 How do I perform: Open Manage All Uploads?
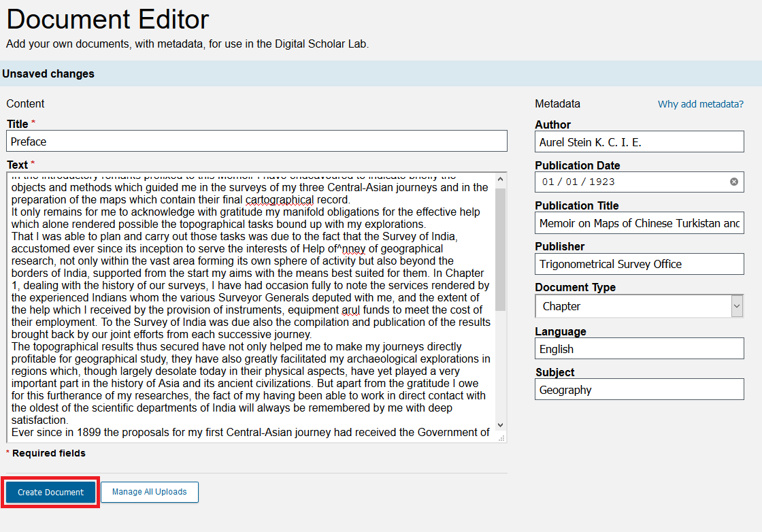point(149,491)
